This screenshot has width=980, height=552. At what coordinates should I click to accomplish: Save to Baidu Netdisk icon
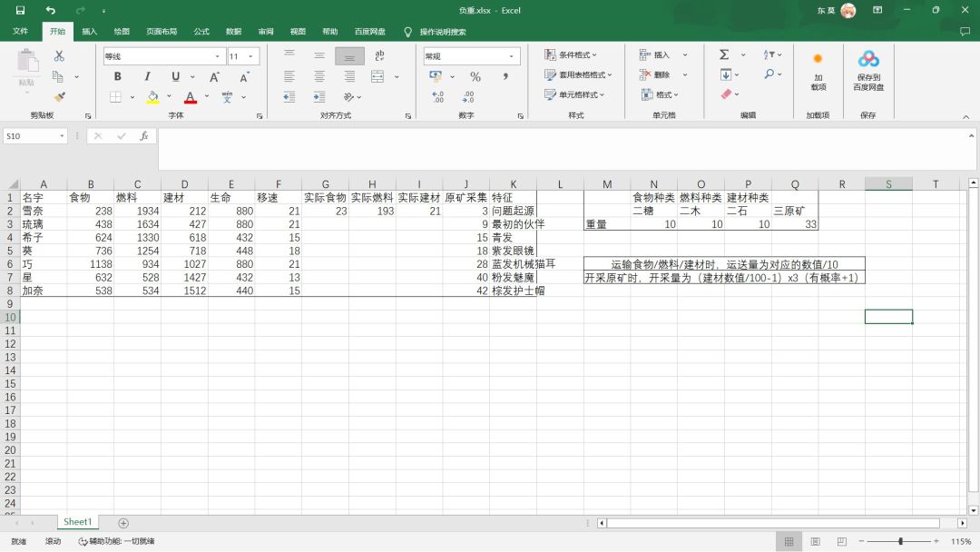click(x=868, y=71)
